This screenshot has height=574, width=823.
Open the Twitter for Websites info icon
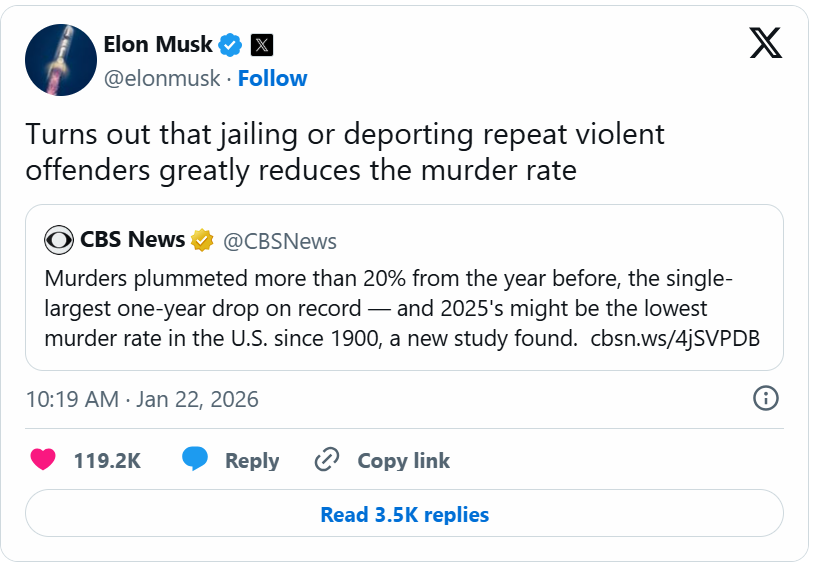(765, 398)
